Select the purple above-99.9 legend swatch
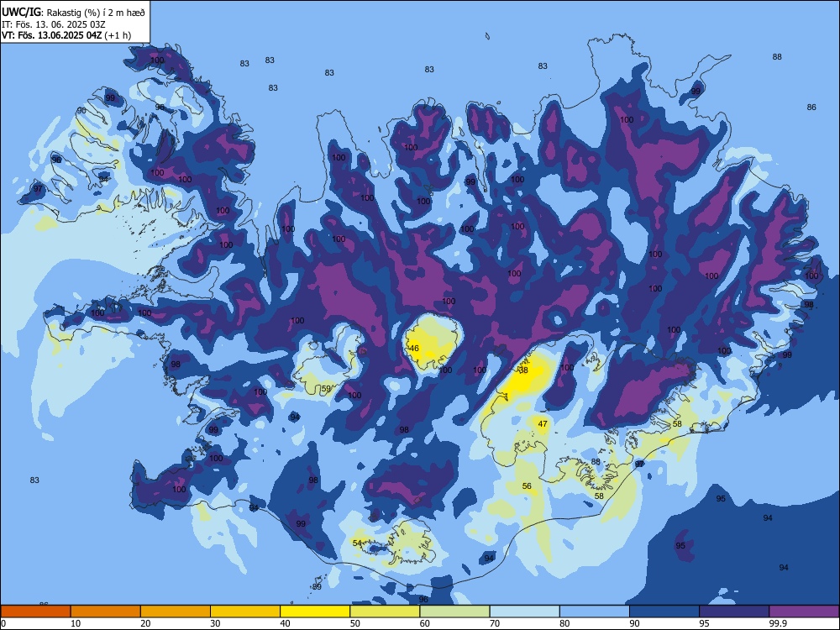The width and height of the screenshot is (840, 630). (x=804, y=612)
